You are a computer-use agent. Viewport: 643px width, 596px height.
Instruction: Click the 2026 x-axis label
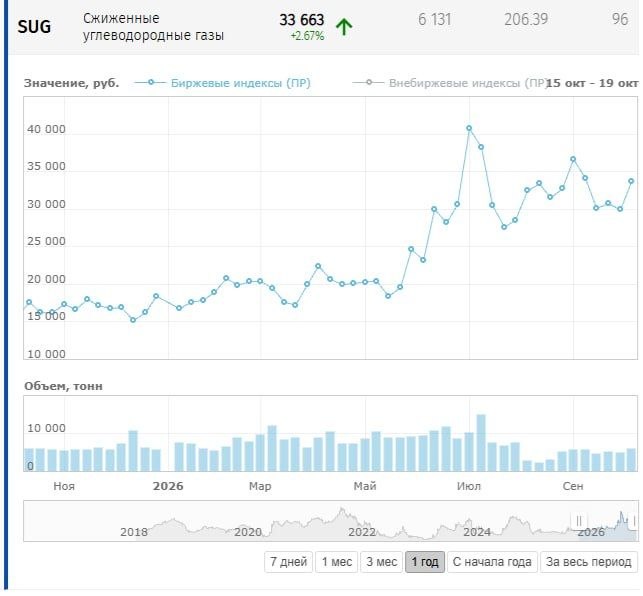168,486
